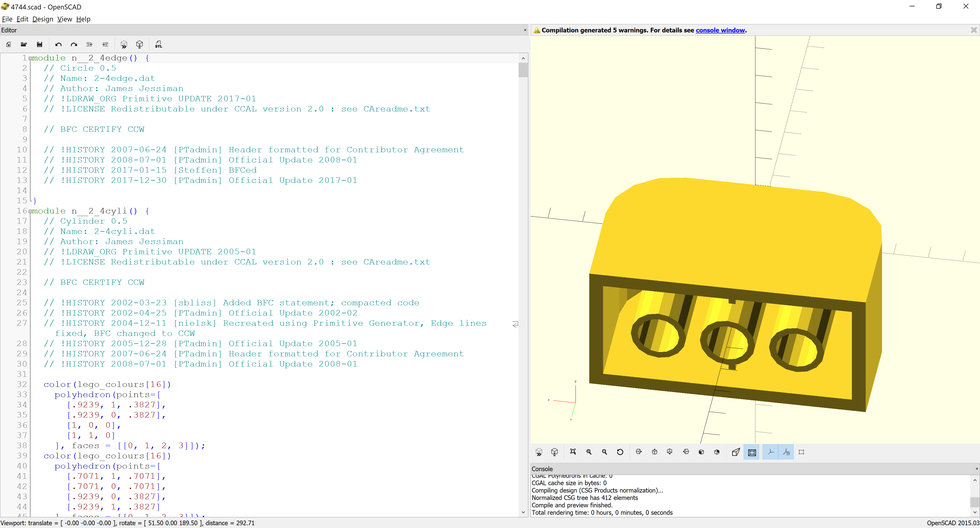
Task: Open the View menu
Action: click(x=64, y=19)
